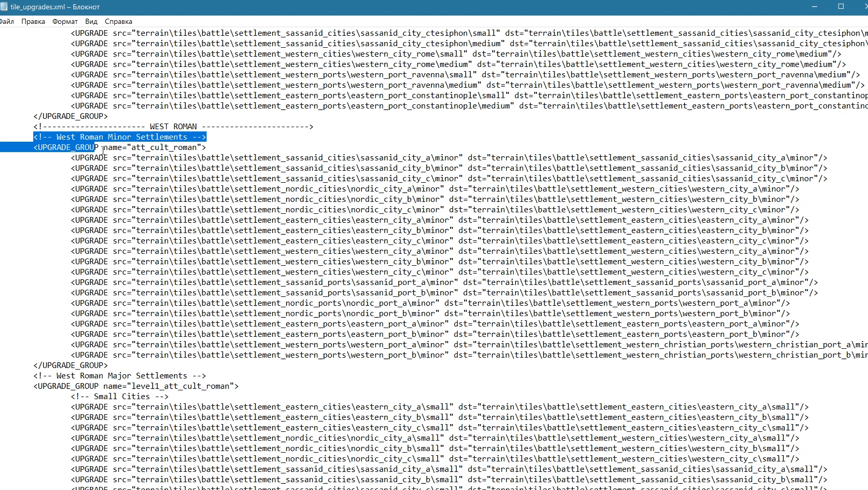Viewport: 868px width, 490px height.
Task: Click the sassanid_city_a\minor UPGRADE line
Action: point(449,158)
